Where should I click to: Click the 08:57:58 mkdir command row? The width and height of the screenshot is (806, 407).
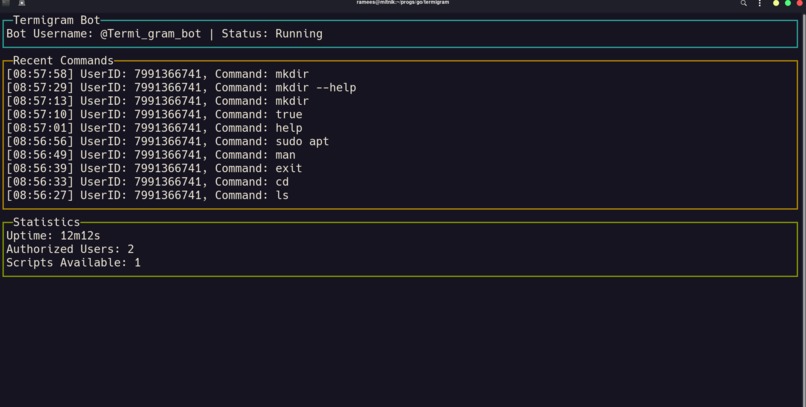point(157,74)
